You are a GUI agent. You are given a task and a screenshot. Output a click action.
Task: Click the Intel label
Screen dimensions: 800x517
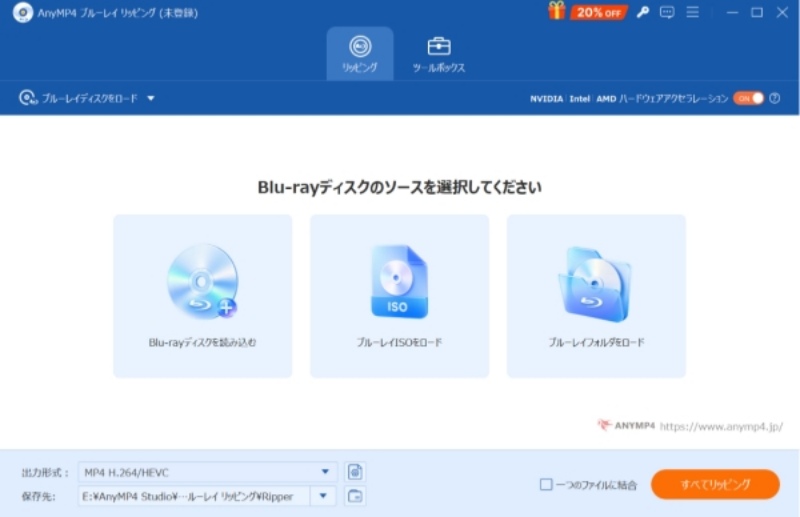click(580, 99)
